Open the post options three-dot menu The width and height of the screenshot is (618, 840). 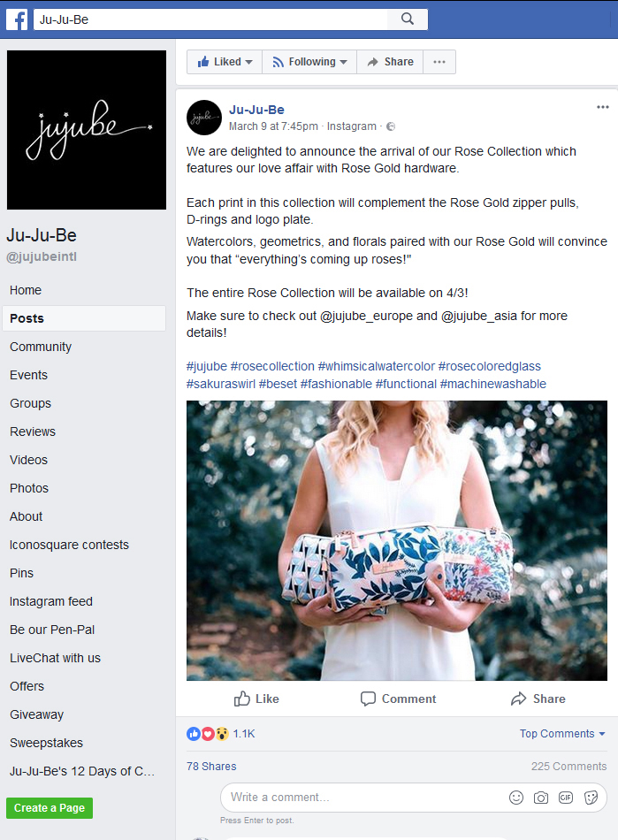point(603,107)
